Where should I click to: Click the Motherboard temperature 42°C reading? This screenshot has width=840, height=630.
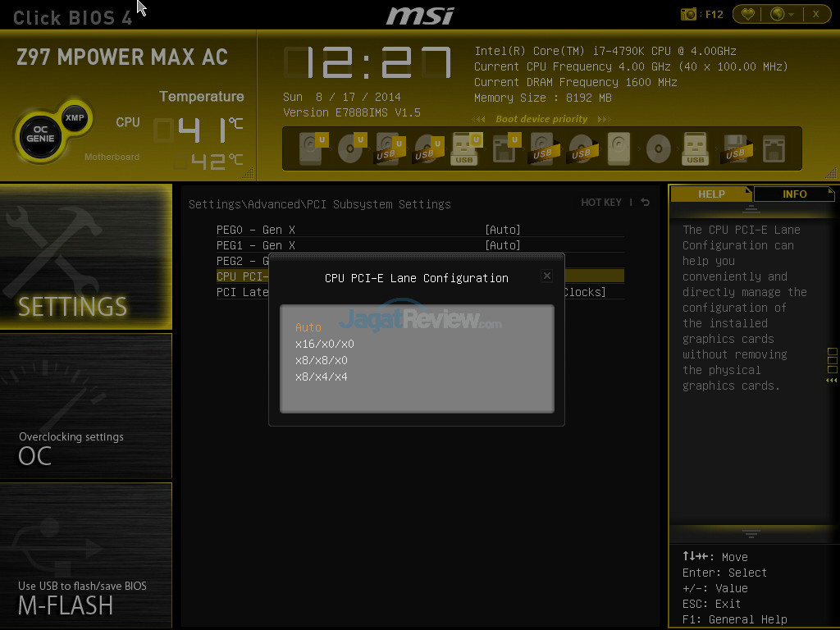click(209, 162)
